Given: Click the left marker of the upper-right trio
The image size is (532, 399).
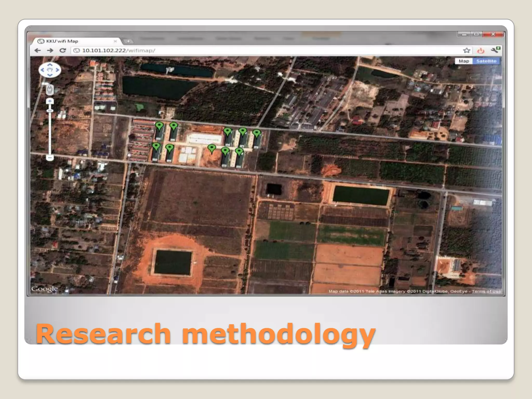Looking at the screenshot, I should tap(228, 132).
